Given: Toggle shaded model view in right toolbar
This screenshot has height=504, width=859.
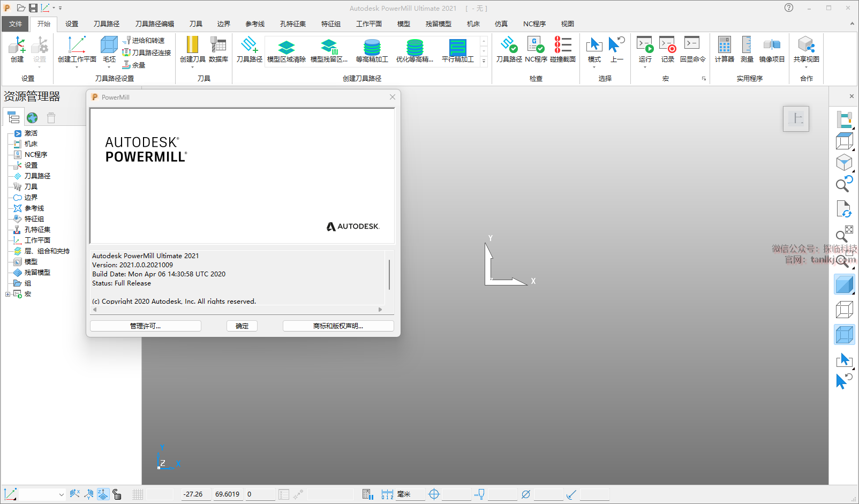Looking at the screenshot, I should coord(844,284).
